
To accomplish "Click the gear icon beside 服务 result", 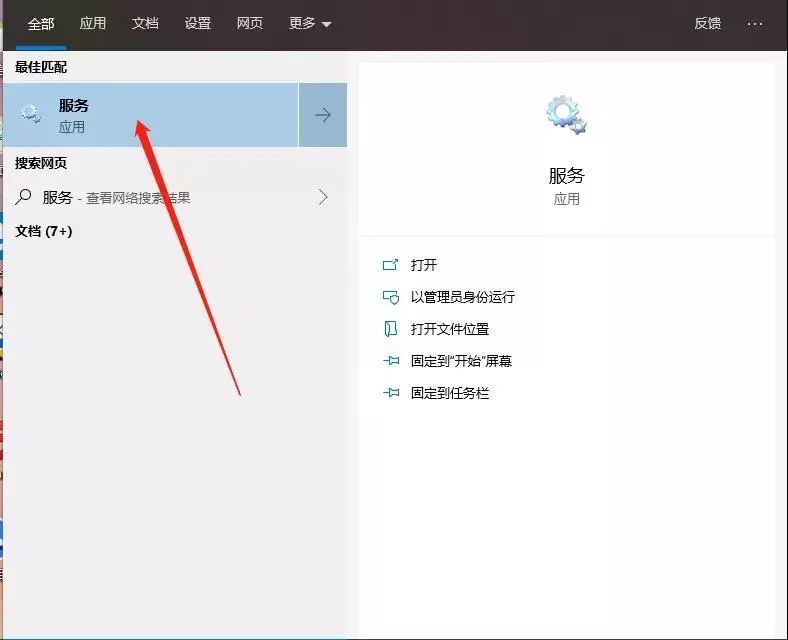I will pos(31,114).
